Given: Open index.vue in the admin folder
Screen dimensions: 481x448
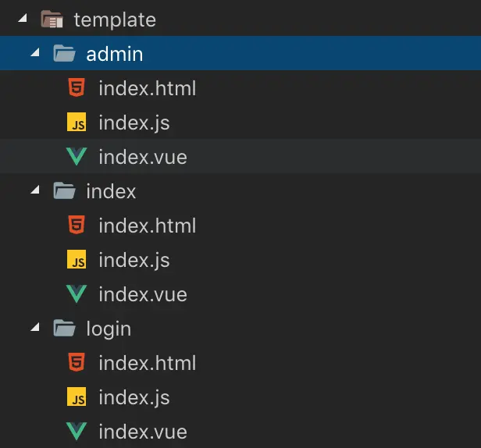Looking at the screenshot, I should pos(142,157).
